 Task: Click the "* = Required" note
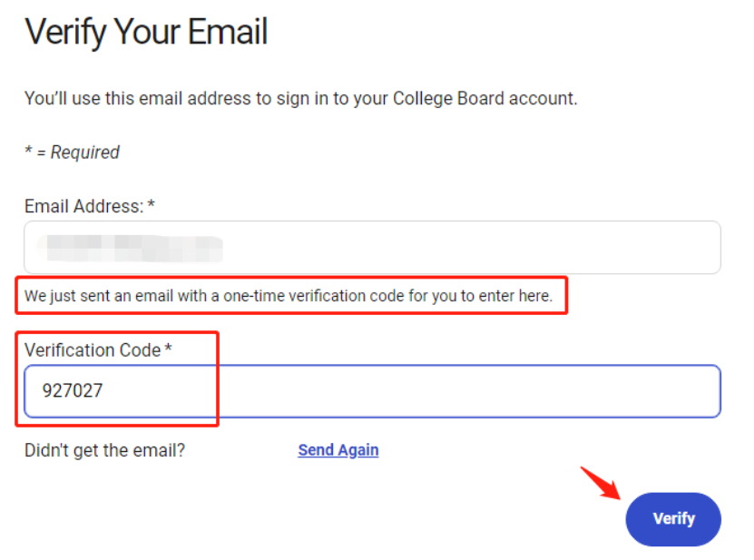tap(72, 152)
